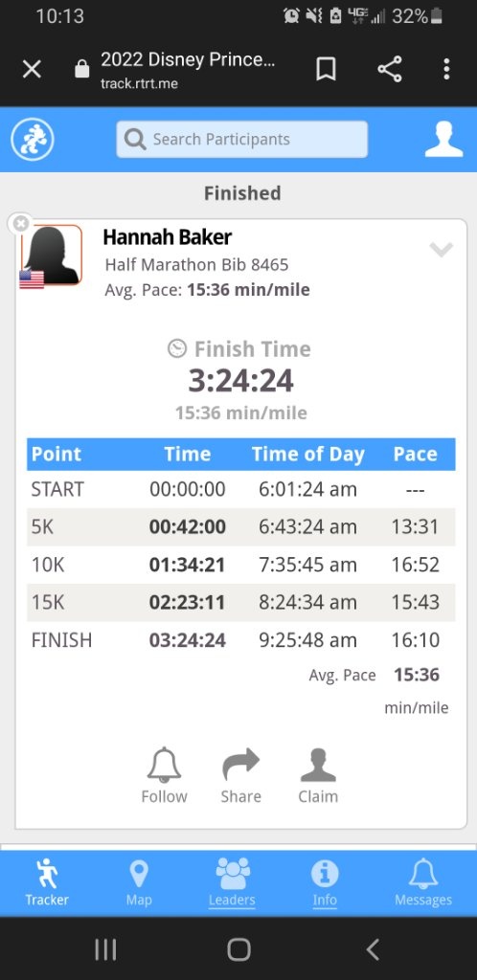Bookmark this page in browser toolbar

pyautogui.click(x=326, y=69)
